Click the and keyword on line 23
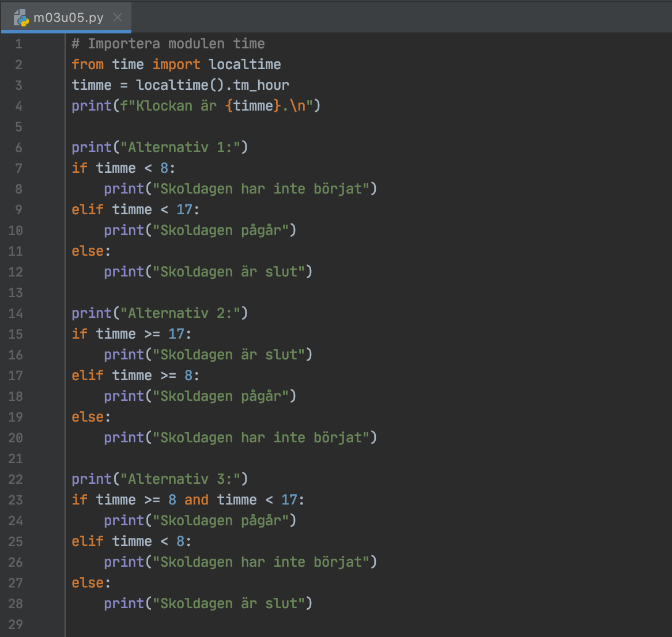672x637 pixels. (x=197, y=500)
